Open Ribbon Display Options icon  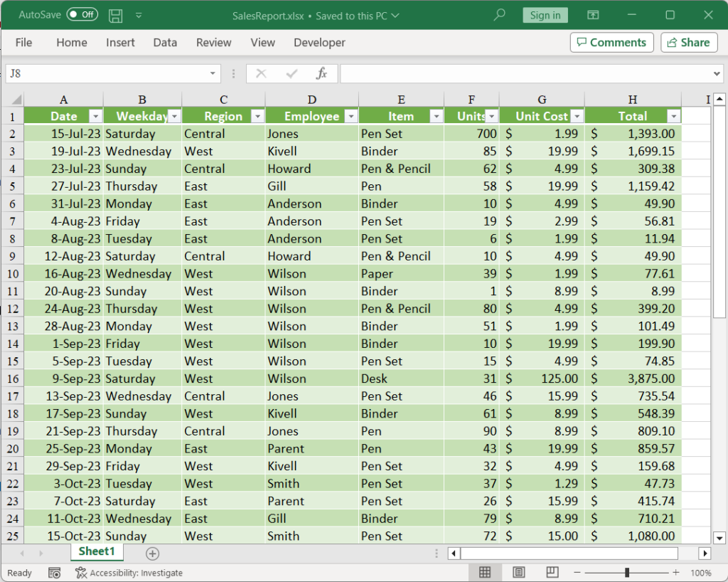tap(594, 14)
